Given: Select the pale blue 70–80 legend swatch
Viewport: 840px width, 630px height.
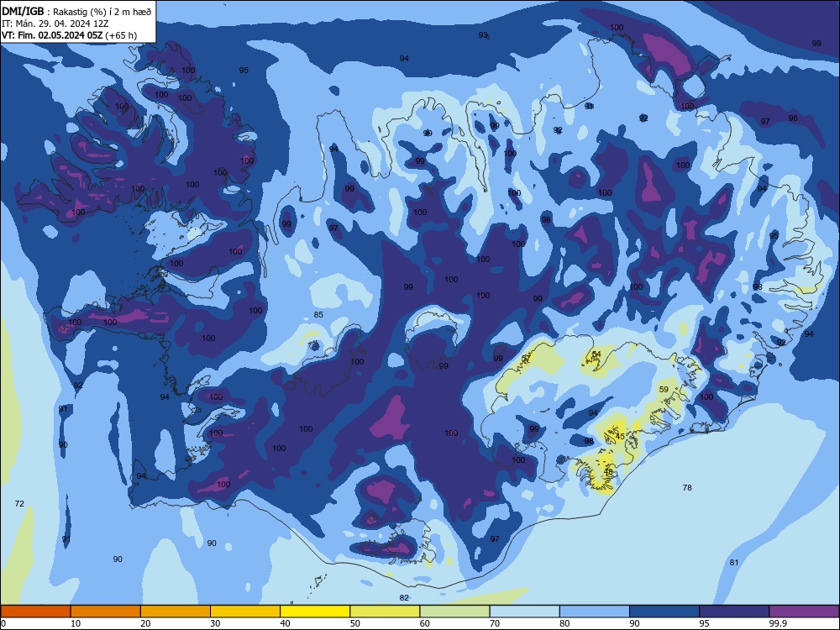Looking at the screenshot, I should pyautogui.click(x=525, y=612).
